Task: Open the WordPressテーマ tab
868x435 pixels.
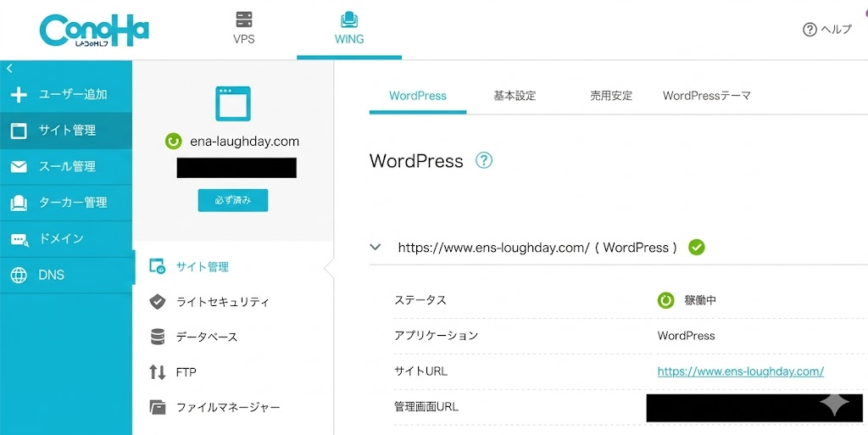Action: pos(707,96)
